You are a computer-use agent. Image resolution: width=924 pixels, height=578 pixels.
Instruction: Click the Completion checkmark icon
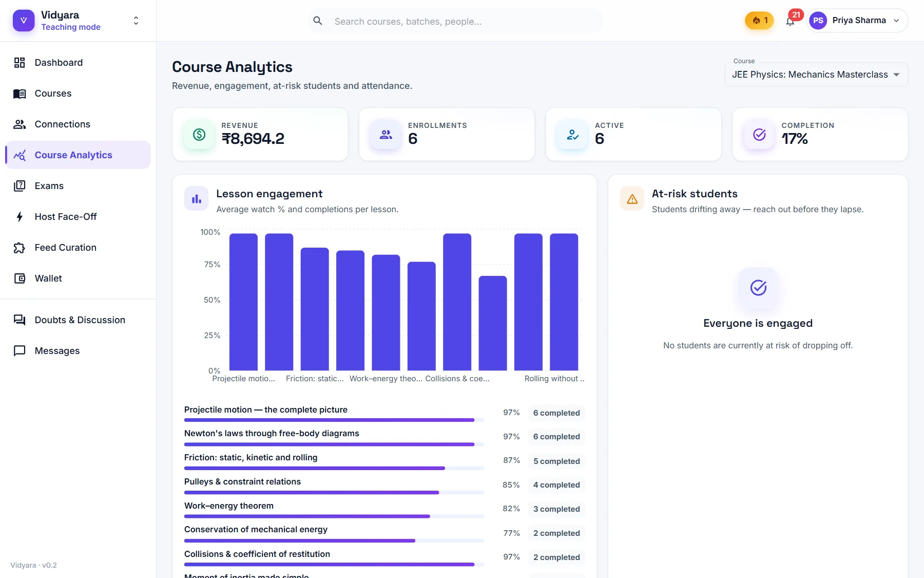pos(759,135)
